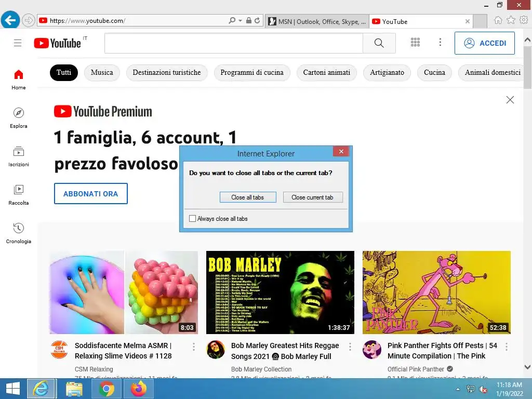Open a new blank tab button

(x=480, y=21)
